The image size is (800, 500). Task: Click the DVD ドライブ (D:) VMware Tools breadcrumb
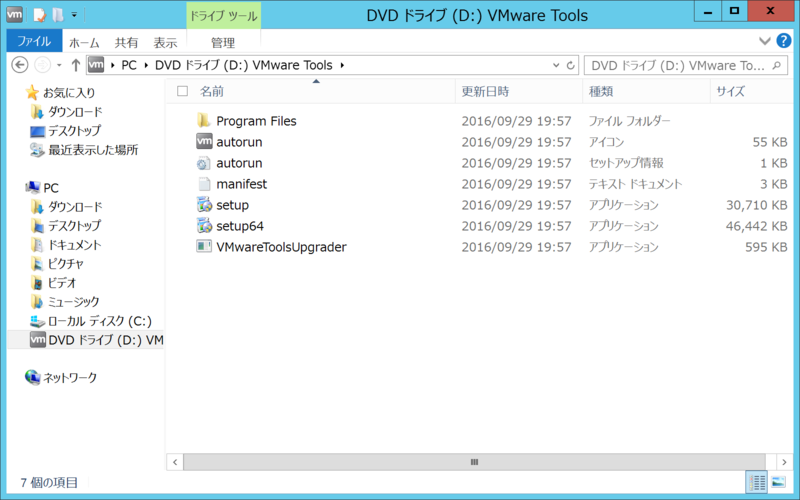(x=243, y=65)
